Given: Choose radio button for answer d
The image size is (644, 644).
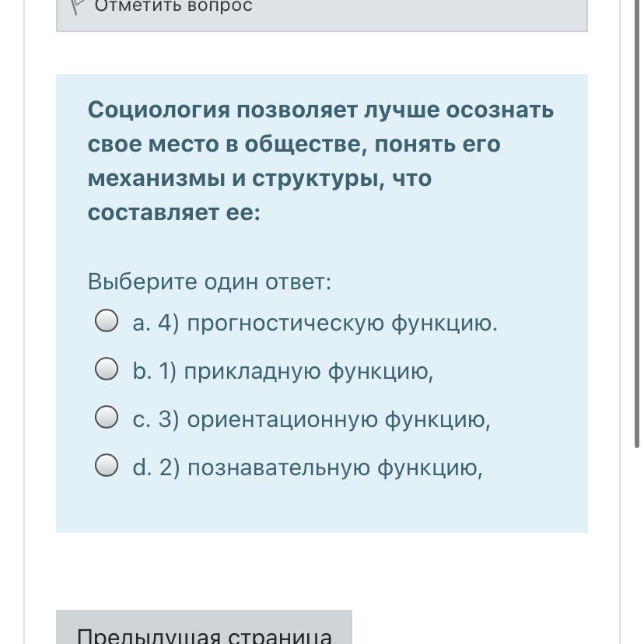Looking at the screenshot, I should click(x=107, y=465).
